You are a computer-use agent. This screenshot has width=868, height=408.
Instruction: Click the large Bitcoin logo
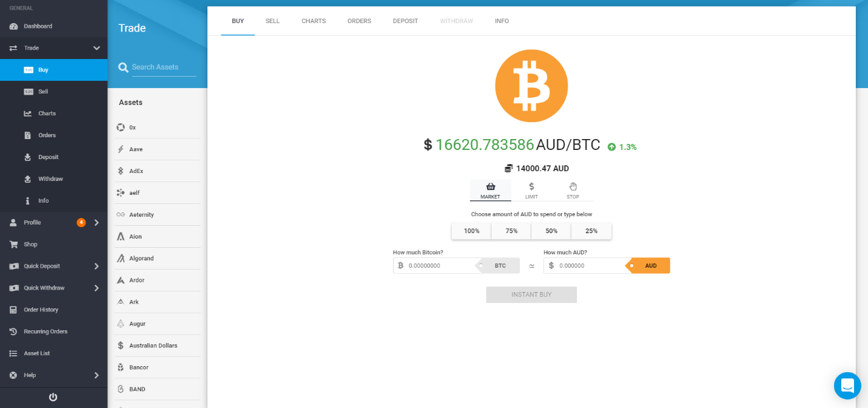pos(531,86)
